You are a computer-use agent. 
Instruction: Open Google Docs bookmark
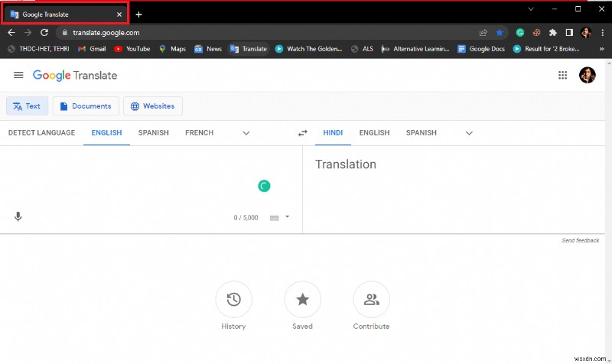481,49
